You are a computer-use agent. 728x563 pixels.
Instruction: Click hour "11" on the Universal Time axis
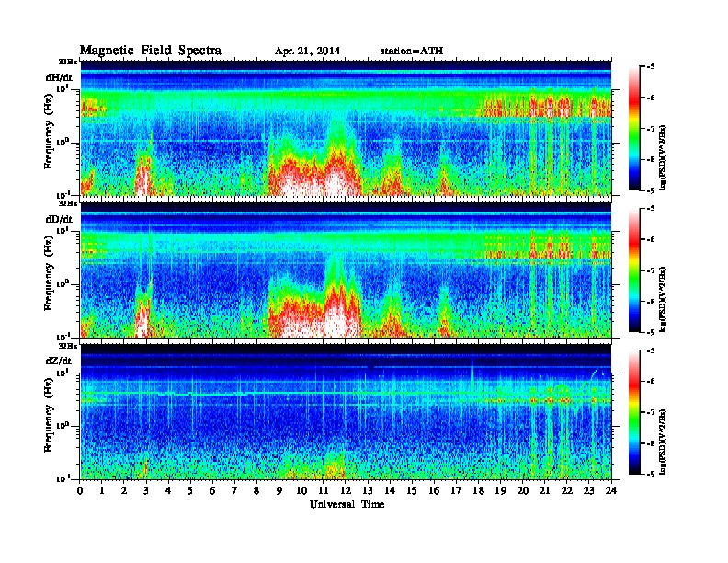coord(324,490)
